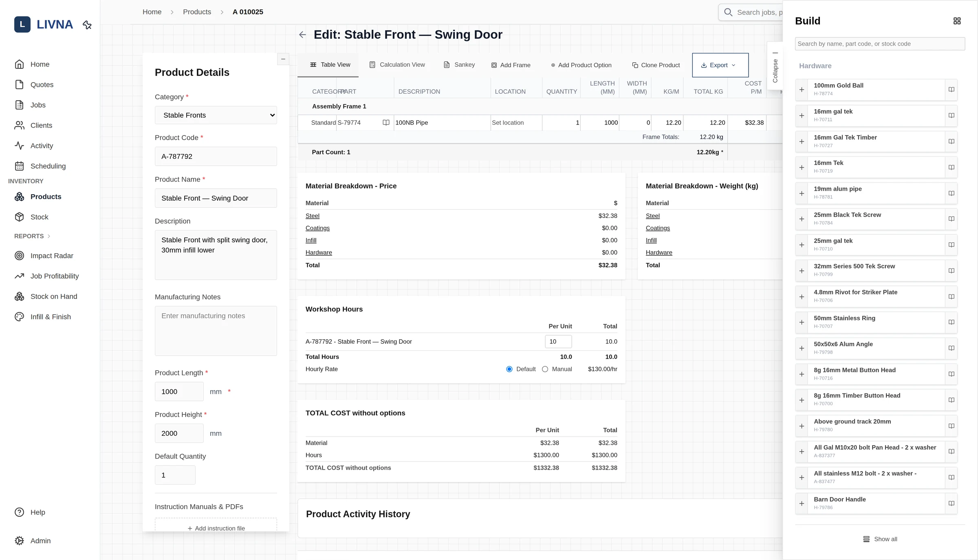978x560 pixels.
Task: Open book icon for Above ground track 20mm
Action: pyautogui.click(x=951, y=426)
